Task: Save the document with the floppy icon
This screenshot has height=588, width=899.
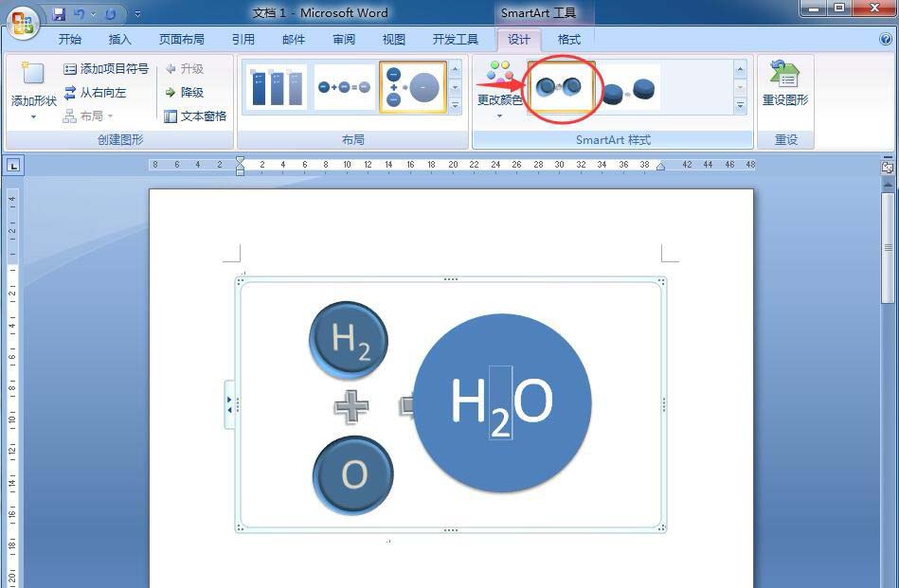Action: [59, 13]
